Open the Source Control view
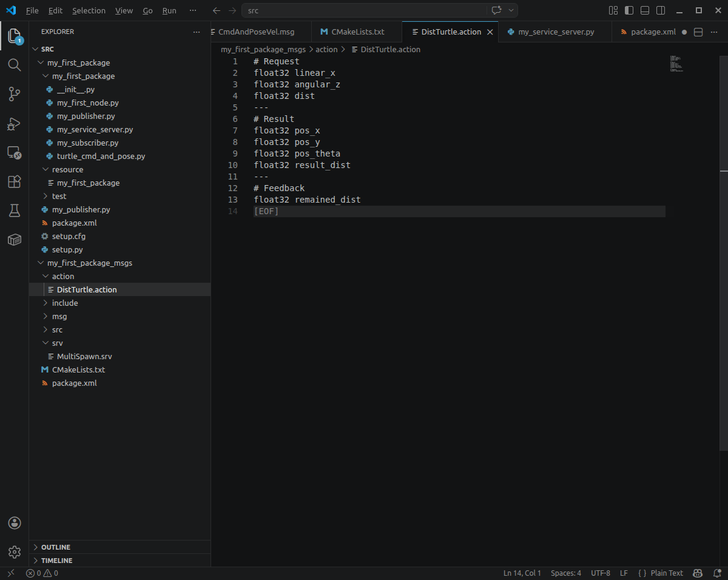 pyautogui.click(x=15, y=94)
